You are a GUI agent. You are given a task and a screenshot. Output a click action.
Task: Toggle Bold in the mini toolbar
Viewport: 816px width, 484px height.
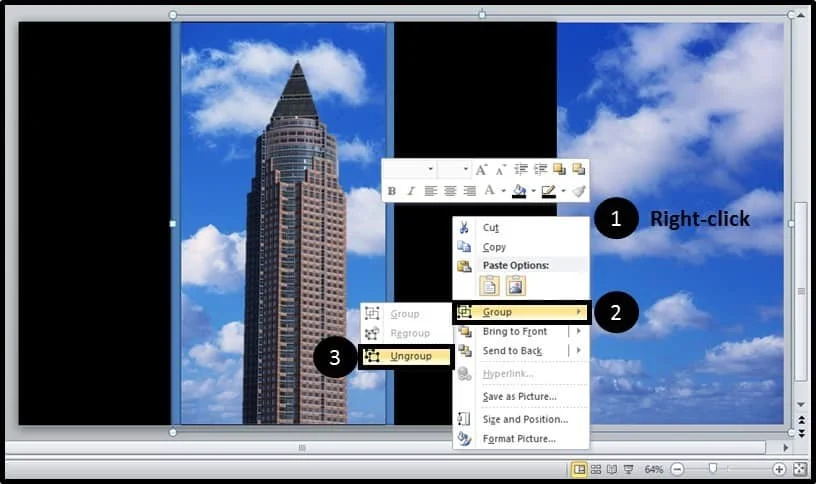coord(391,191)
